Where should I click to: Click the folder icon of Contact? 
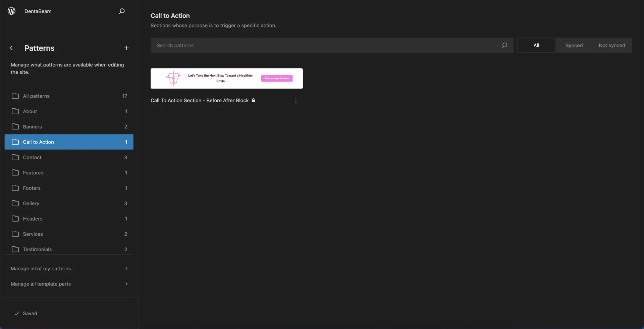point(15,157)
